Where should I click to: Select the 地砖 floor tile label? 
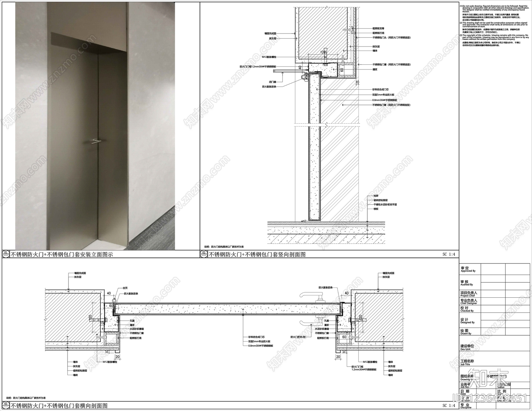click(x=376, y=196)
